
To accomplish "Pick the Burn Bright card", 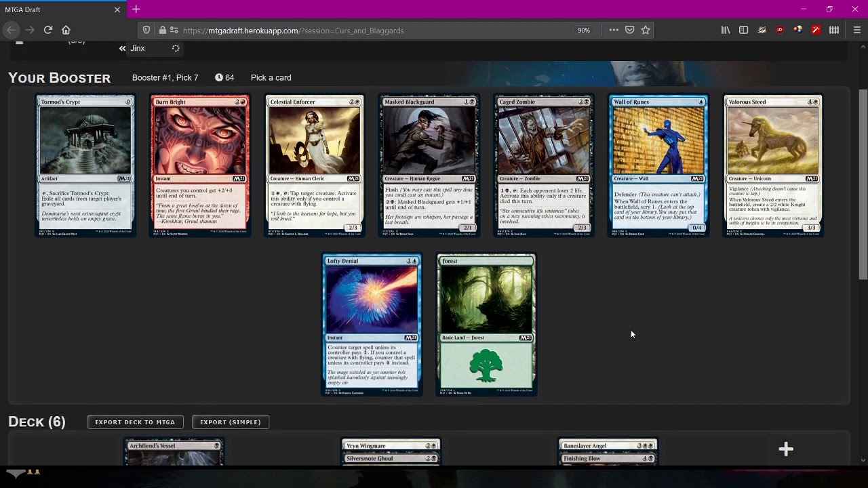I will [x=200, y=166].
